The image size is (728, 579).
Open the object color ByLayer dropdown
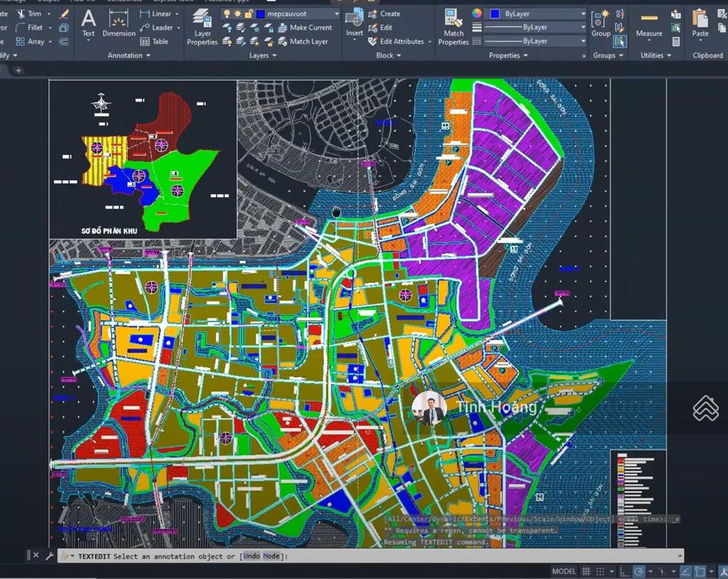point(584,14)
